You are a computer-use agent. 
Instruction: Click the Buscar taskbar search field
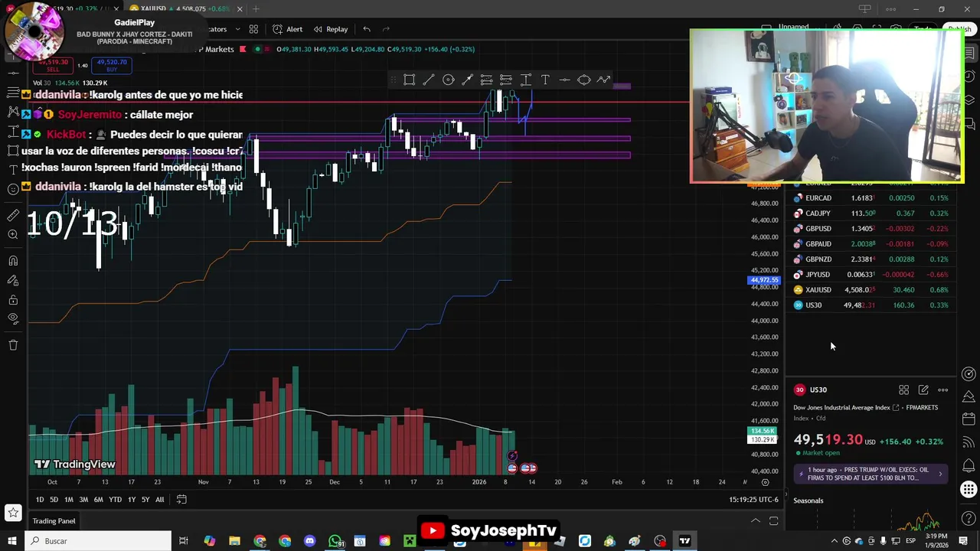point(98,541)
